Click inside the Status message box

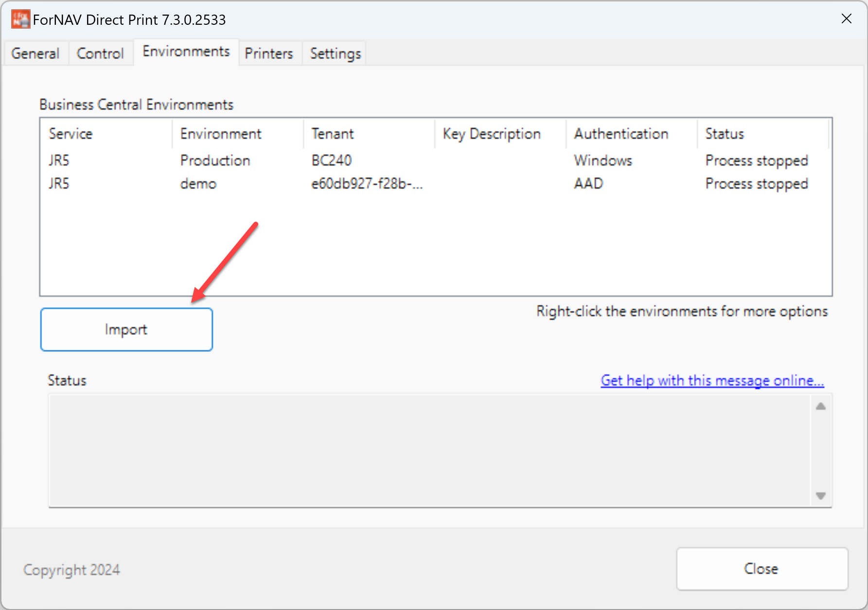pos(430,451)
